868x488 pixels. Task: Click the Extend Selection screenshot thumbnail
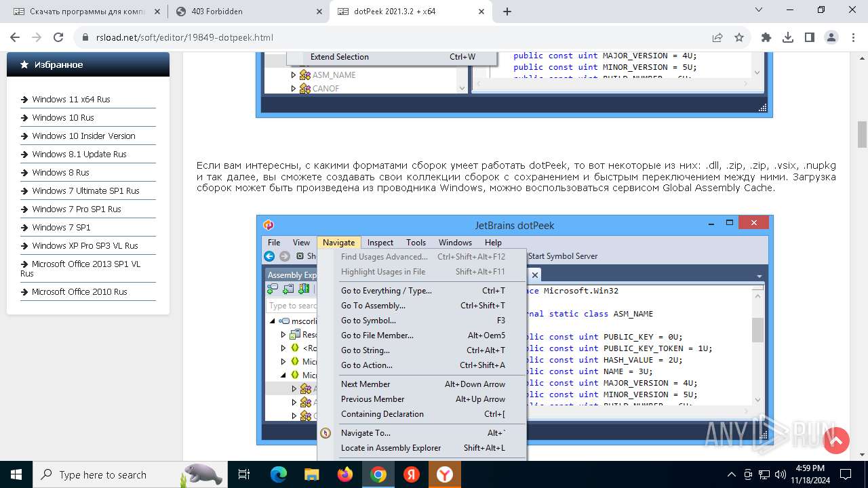(x=515, y=85)
